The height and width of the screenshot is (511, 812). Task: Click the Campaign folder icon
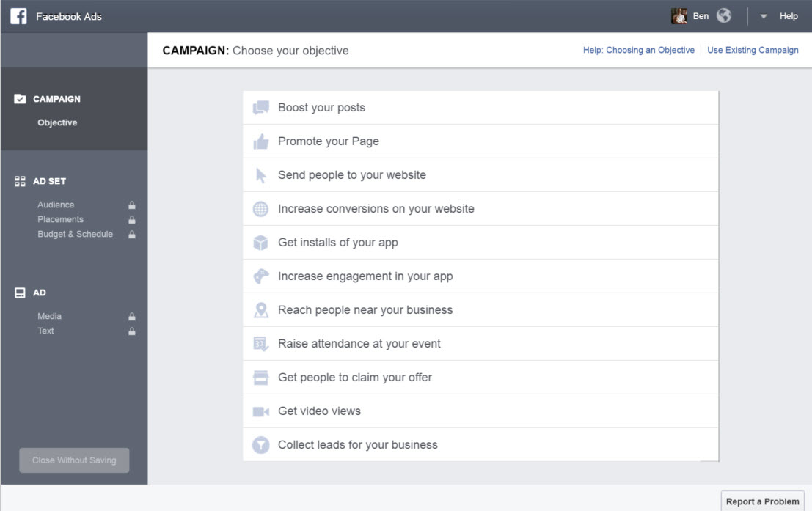tap(20, 99)
